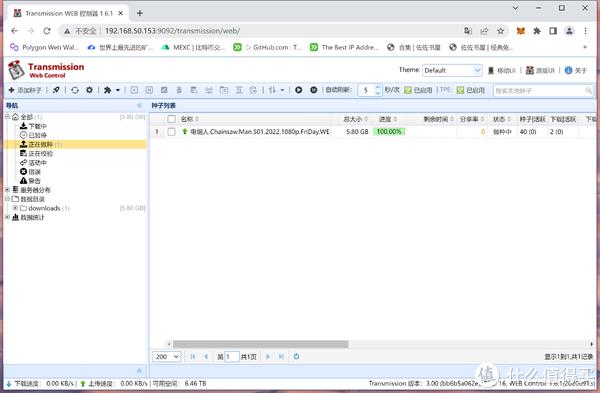Go to the first page icon

tap(193, 357)
